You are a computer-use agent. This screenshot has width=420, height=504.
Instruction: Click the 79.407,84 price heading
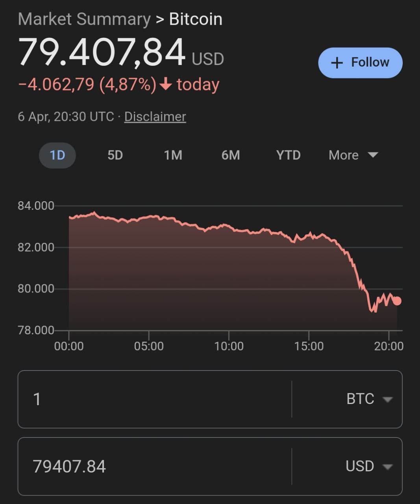pos(102,52)
